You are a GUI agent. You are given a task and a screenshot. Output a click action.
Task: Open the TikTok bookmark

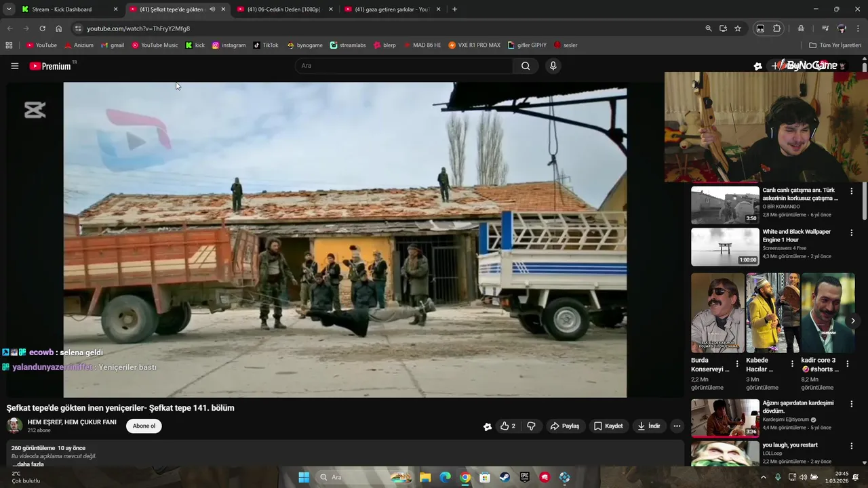(266, 45)
